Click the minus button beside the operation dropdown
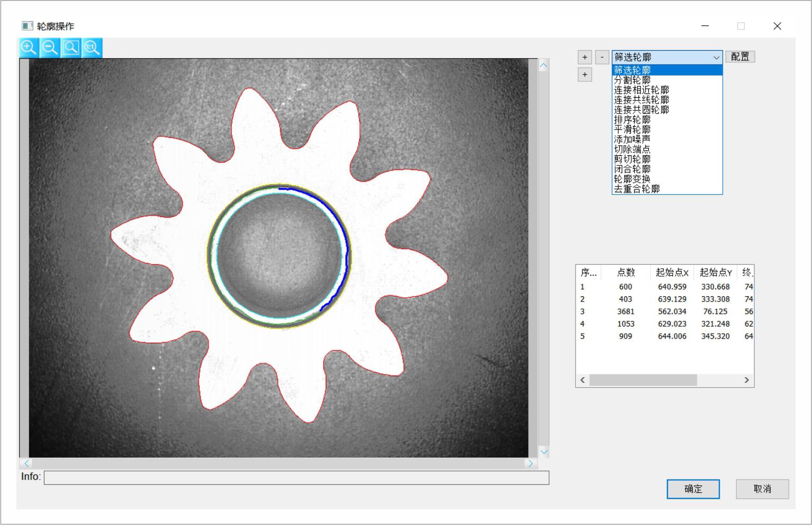Viewport: 812px width, 525px height. 602,57
